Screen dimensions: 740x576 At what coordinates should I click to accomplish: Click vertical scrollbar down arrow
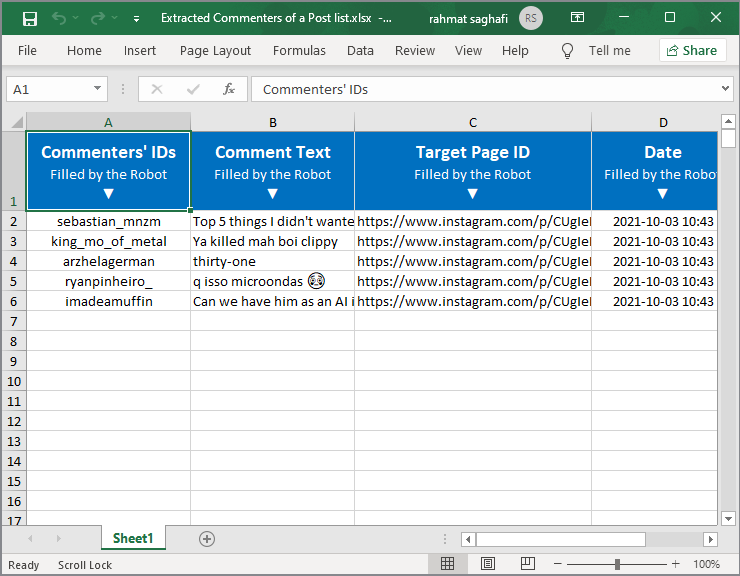click(728, 518)
